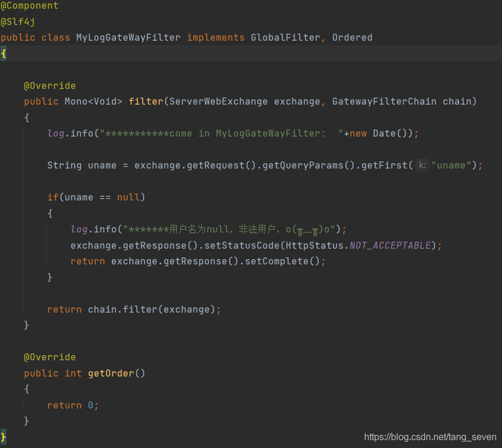Click the @Slf4j annotation

click(18, 21)
